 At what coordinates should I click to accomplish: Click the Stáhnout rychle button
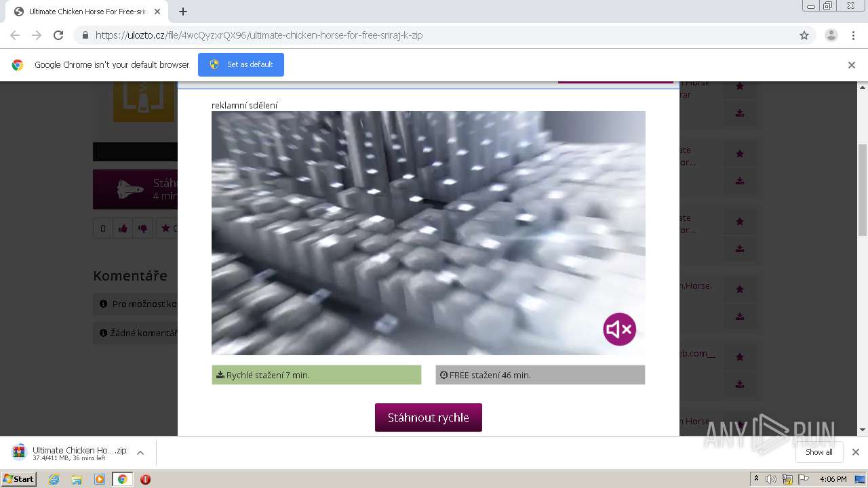pyautogui.click(x=429, y=418)
